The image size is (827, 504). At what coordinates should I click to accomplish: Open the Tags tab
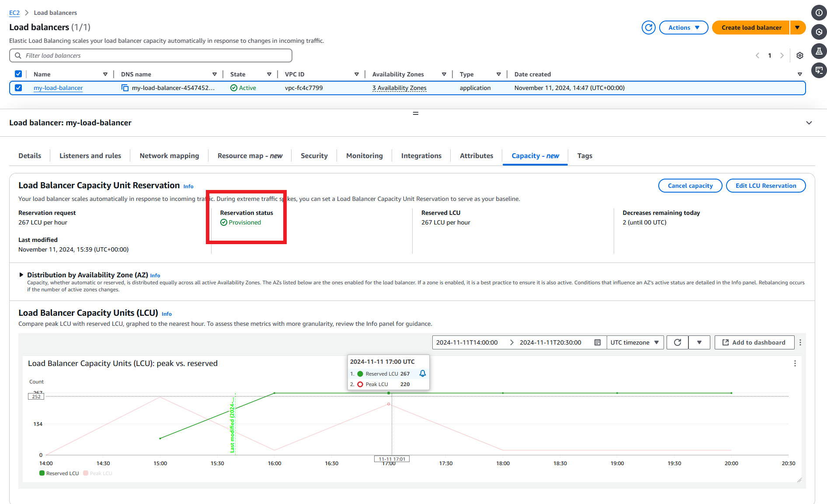click(585, 156)
